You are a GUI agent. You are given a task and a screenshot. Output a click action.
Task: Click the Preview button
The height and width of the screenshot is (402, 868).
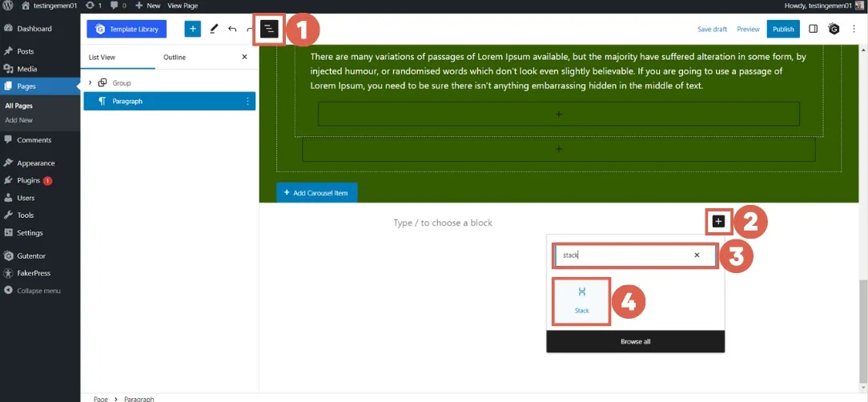748,30
